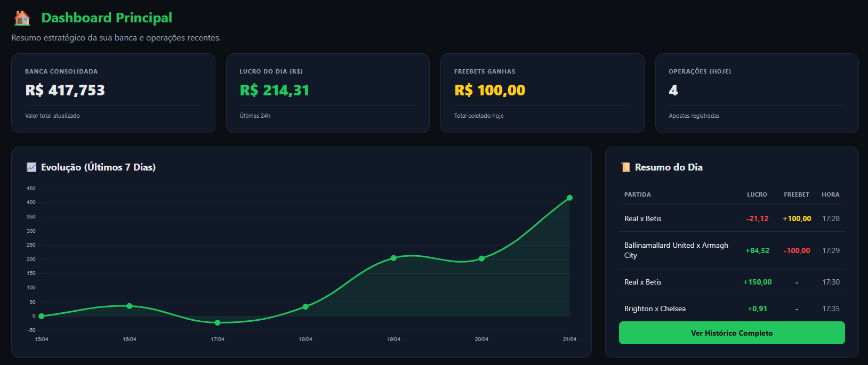Click the +0,91 lucro value

pos(758,309)
